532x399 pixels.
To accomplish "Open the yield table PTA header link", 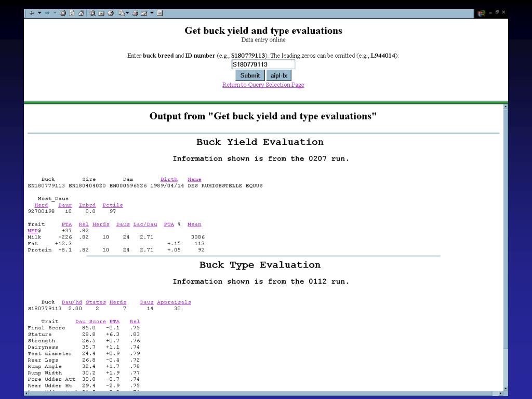I will click(x=67, y=224).
